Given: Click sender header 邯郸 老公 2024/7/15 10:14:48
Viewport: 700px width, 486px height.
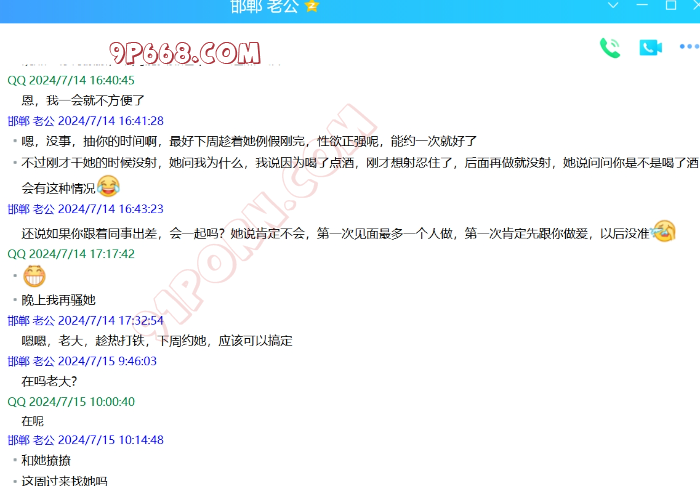Looking at the screenshot, I should click(x=85, y=440).
